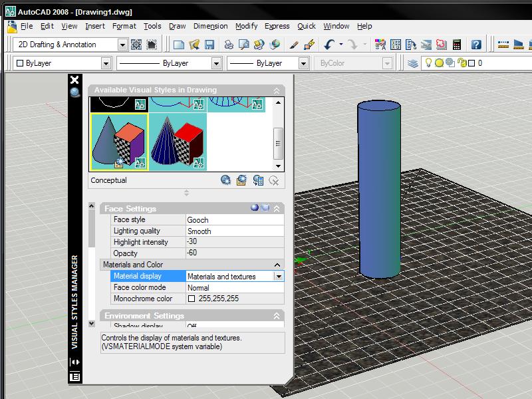Open the DesignCenter icon
Image resolution: width=532 pixels, height=399 pixels.
pyautogui.click(x=396, y=45)
